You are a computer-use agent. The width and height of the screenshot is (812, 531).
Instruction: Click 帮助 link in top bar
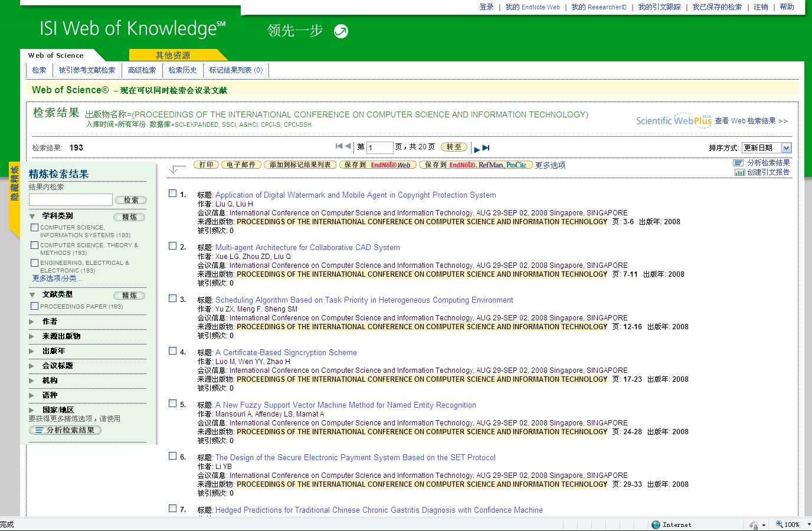(x=787, y=7)
